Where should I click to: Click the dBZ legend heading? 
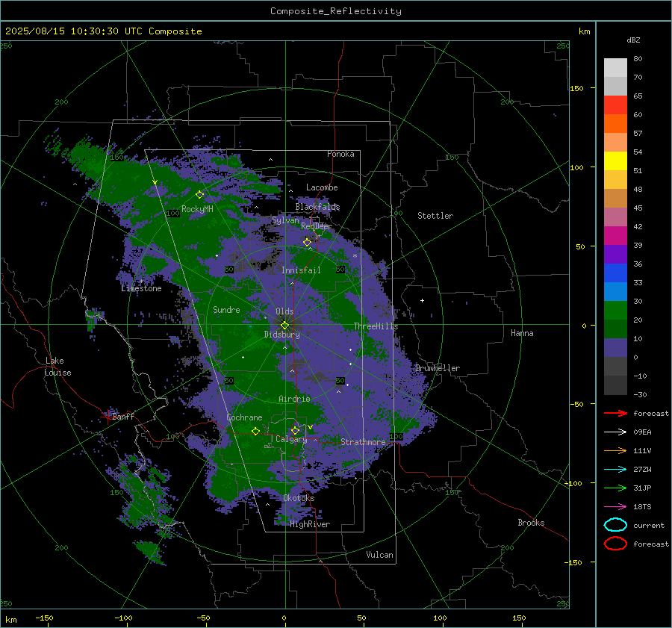pos(633,40)
